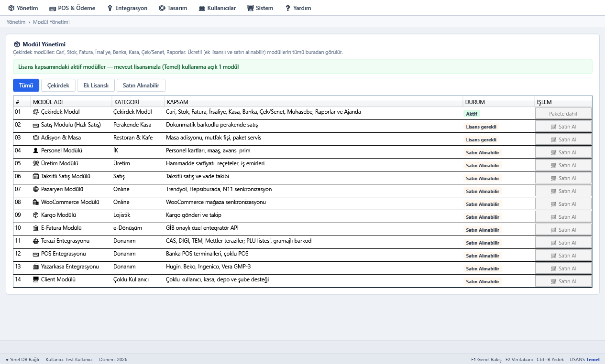Click Ctrl+B Yedek in status bar
The image size is (605, 364).
pos(550,359)
